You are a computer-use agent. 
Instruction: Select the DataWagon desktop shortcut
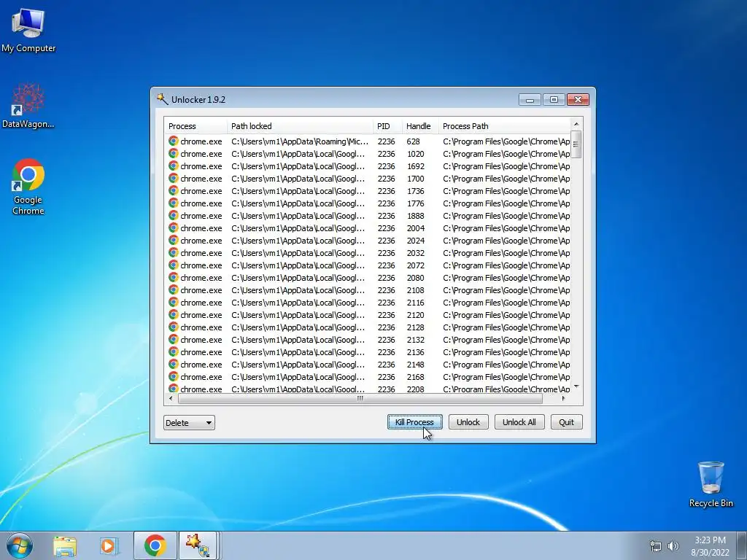pyautogui.click(x=28, y=106)
